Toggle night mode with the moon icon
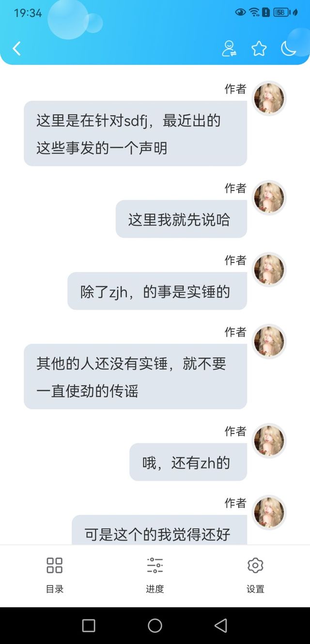Viewport: 310px width, 644px height. click(289, 48)
